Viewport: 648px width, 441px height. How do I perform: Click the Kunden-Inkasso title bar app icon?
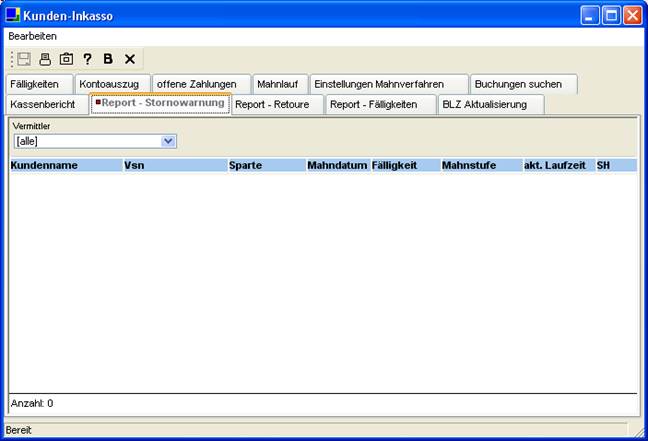click(13, 15)
